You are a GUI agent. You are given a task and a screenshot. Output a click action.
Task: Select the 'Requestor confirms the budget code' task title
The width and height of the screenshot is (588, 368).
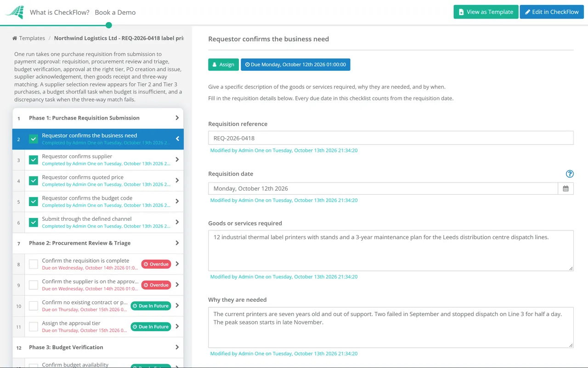point(87,198)
